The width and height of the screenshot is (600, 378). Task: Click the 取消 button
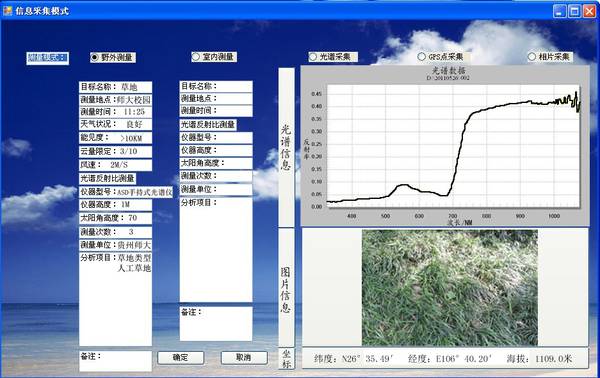[x=244, y=358]
